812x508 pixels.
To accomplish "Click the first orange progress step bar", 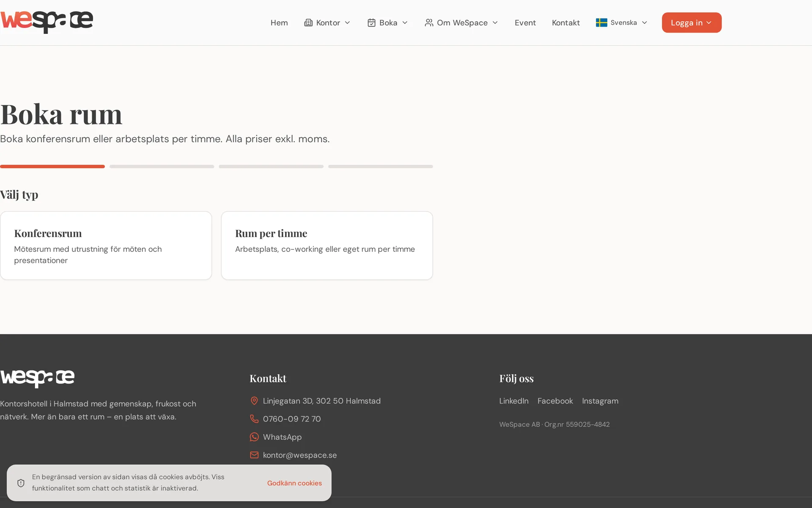I will pyautogui.click(x=52, y=166).
